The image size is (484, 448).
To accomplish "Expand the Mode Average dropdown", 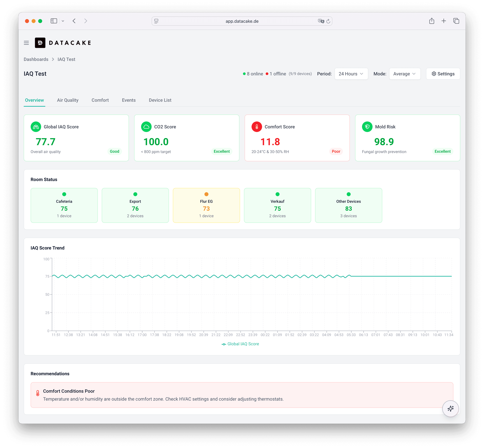I will pos(405,74).
